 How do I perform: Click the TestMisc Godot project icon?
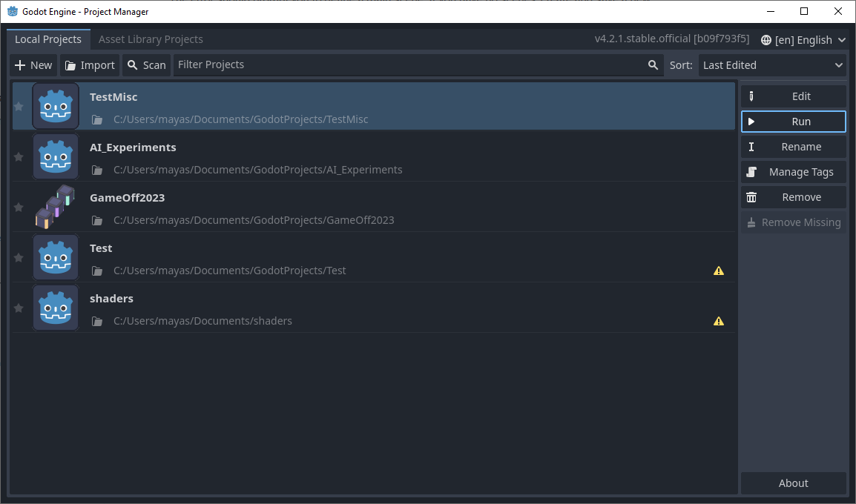(56, 107)
